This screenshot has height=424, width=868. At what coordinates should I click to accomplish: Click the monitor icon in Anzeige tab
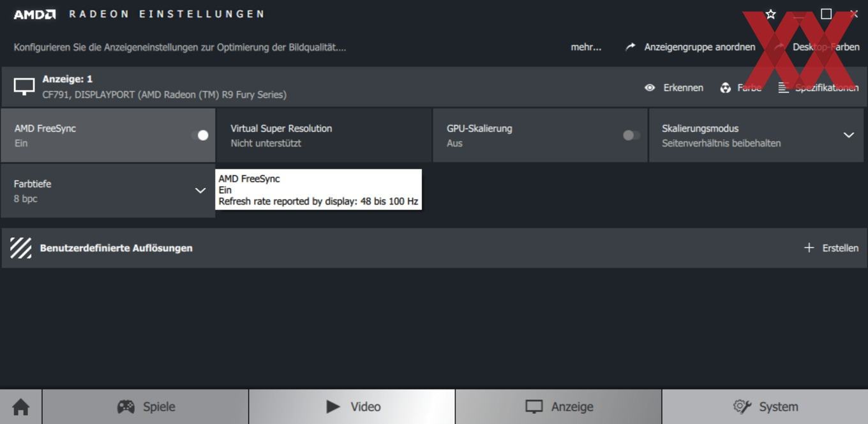[x=534, y=407]
